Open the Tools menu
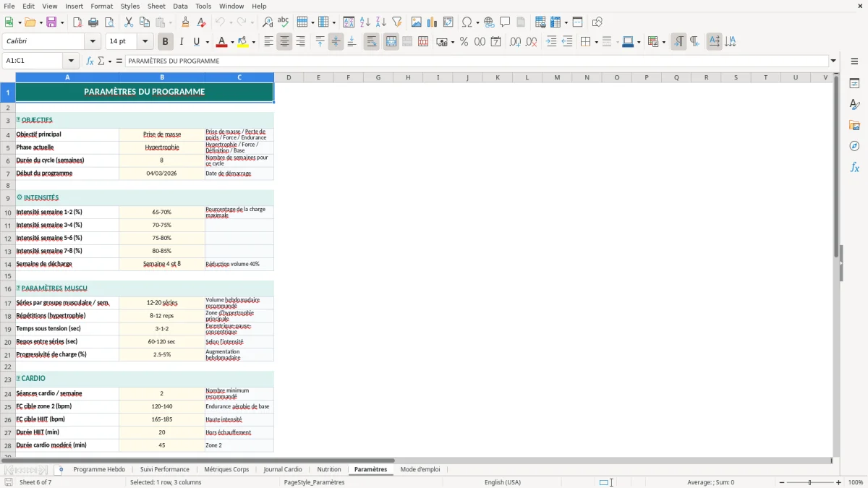This screenshot has height=488, width=868. (x=203, y=6)
